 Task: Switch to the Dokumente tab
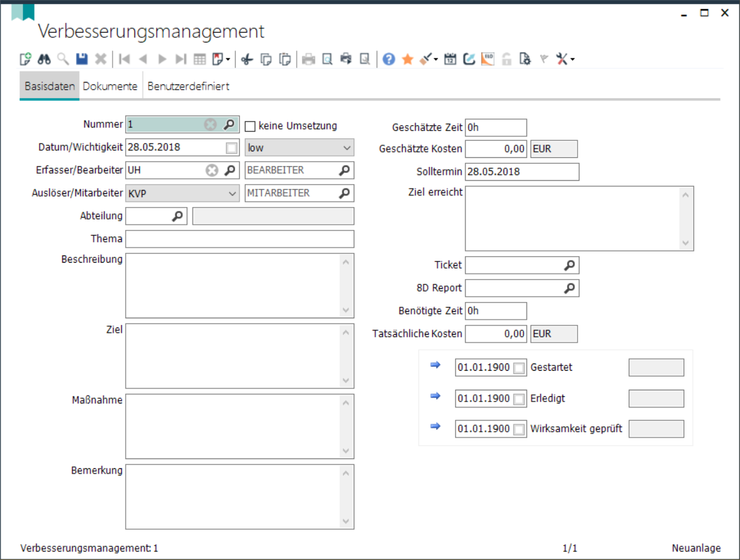[x=110, y=86]
